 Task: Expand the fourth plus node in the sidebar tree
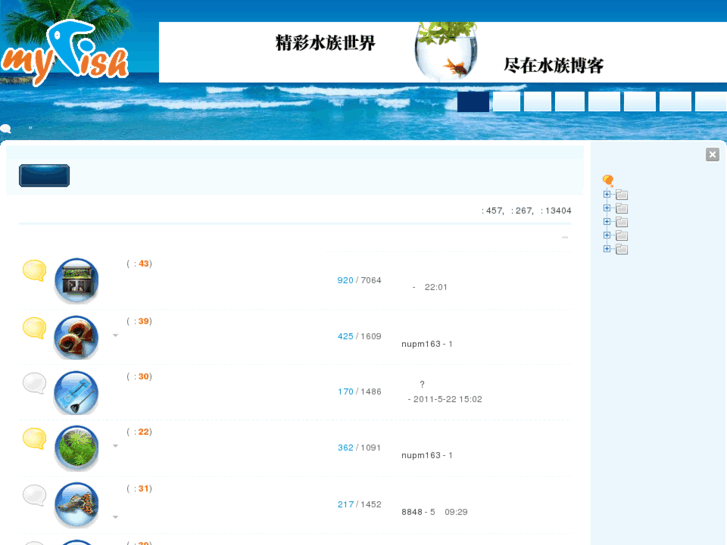pyautogui.click(x=607, y=235)
